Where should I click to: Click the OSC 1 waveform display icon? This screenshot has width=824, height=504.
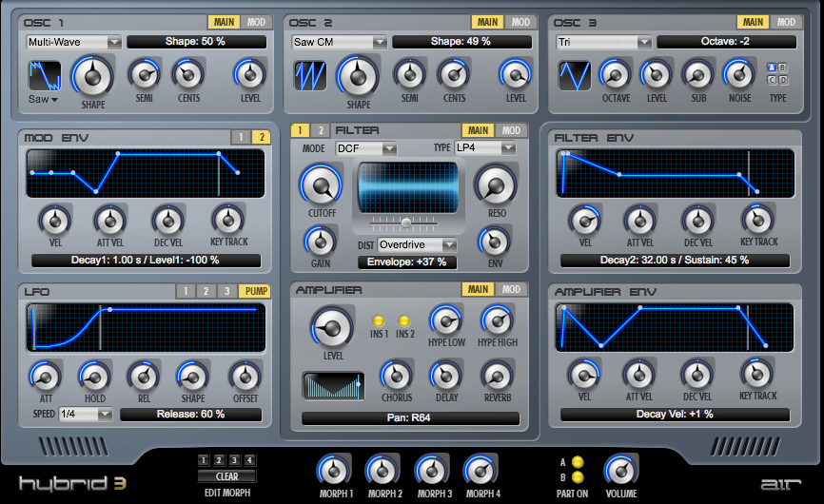(44, 75)
